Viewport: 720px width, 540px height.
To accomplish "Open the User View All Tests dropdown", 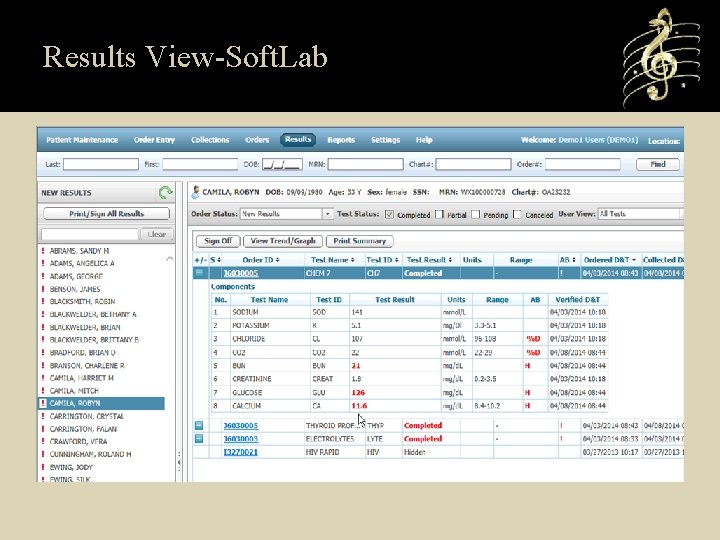I will tap(641, 214).
